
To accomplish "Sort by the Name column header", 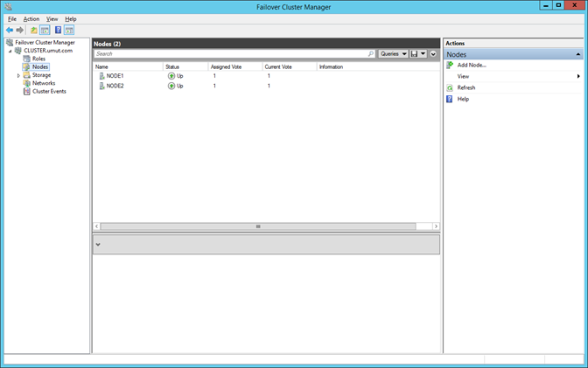I will point(128,66).
